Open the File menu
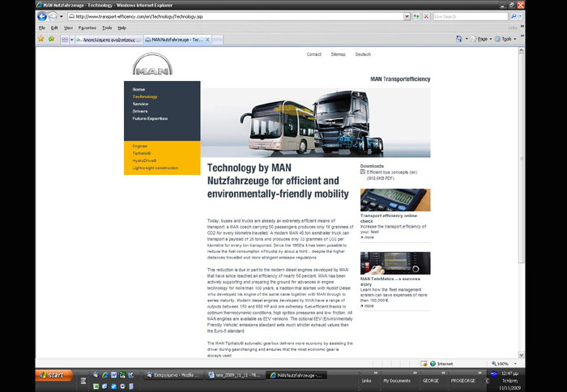This screenshot has width=567, height=392. point(42,28)
